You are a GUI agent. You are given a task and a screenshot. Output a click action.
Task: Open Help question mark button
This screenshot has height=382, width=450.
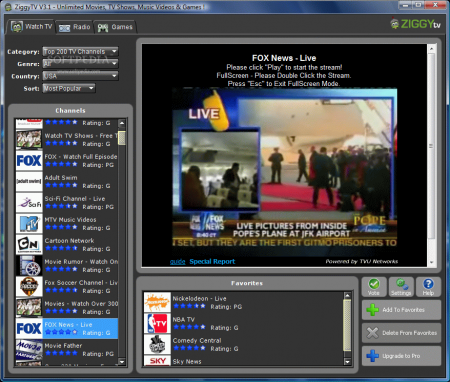coord(428,287)
